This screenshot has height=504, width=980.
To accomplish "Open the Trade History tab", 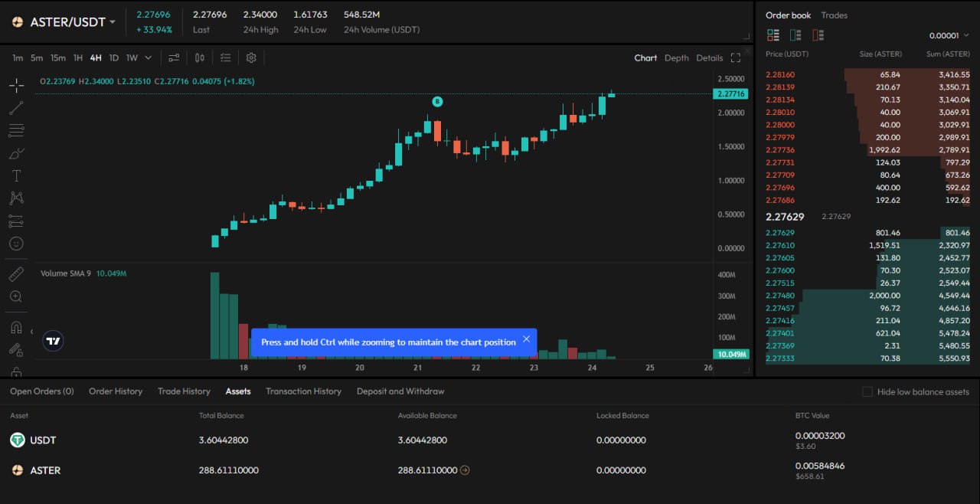I will [x=184, y=391].
